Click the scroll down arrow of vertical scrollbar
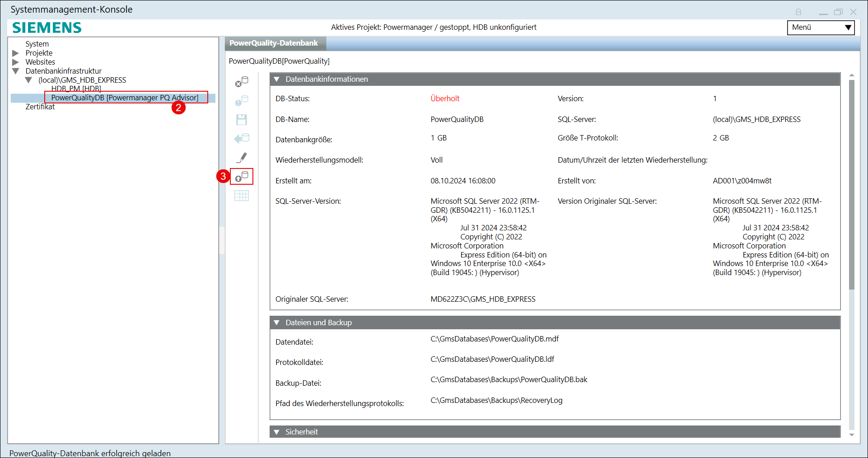This screenshot has height=458, width=868. [x=852, y=435]
